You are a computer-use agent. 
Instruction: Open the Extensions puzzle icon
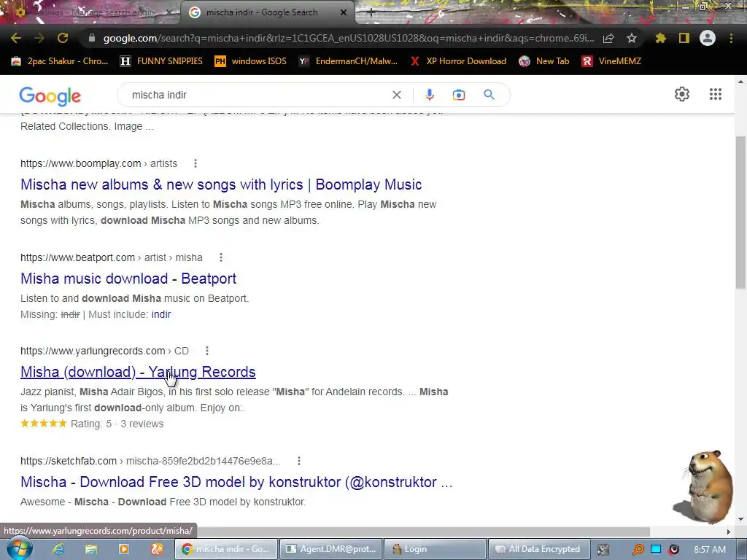661,38
